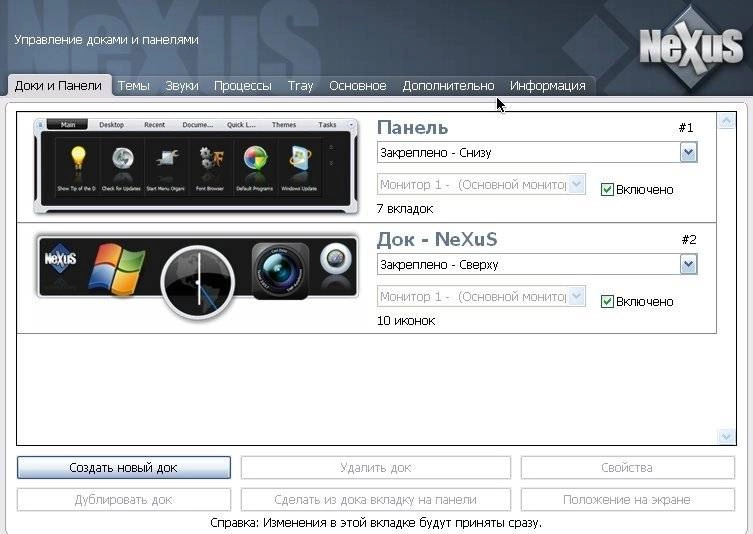This screenshot has height=534, width=753.
Task: Open the Панель #1 position dropdown
Action: 537,153
